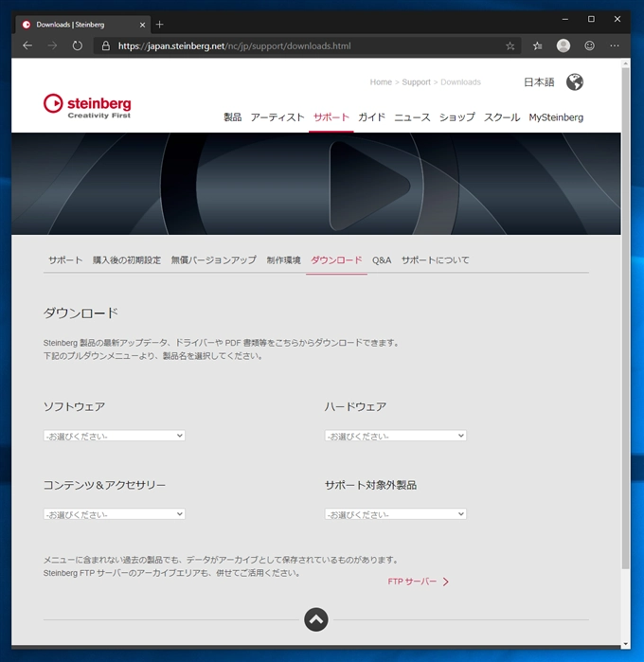Image resolution: width=644 pixels, height=662 pixels.
Task: Click the Downloads breadcrumb link
Action: coord(460,81)
